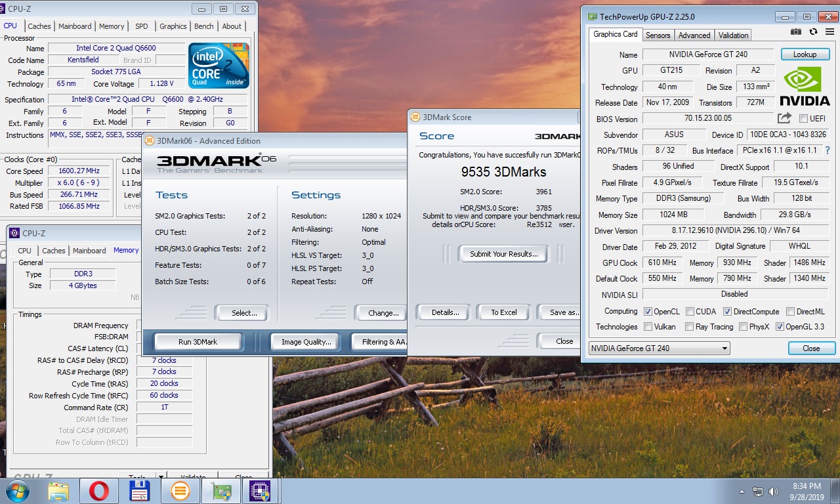Image resolution: width=840 pixels, height=504 pixels.
Task: Click the 9535 3DMarks score text
Action: point(503,172)
